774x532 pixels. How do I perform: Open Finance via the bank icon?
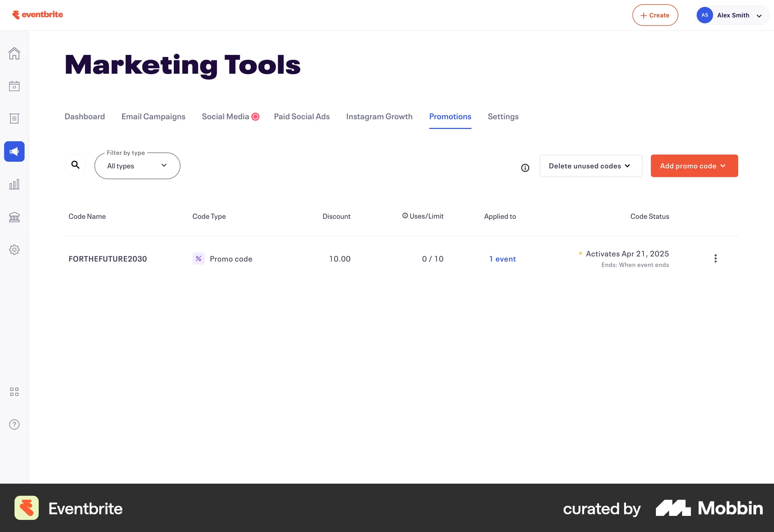pos(14,217)
